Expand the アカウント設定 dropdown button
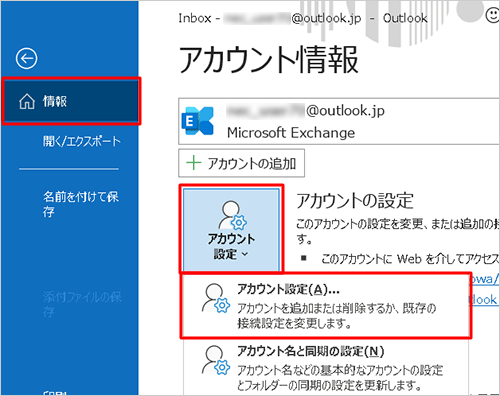Image resolution: width=500 pixels, height=396 pixels. [231, 230]
